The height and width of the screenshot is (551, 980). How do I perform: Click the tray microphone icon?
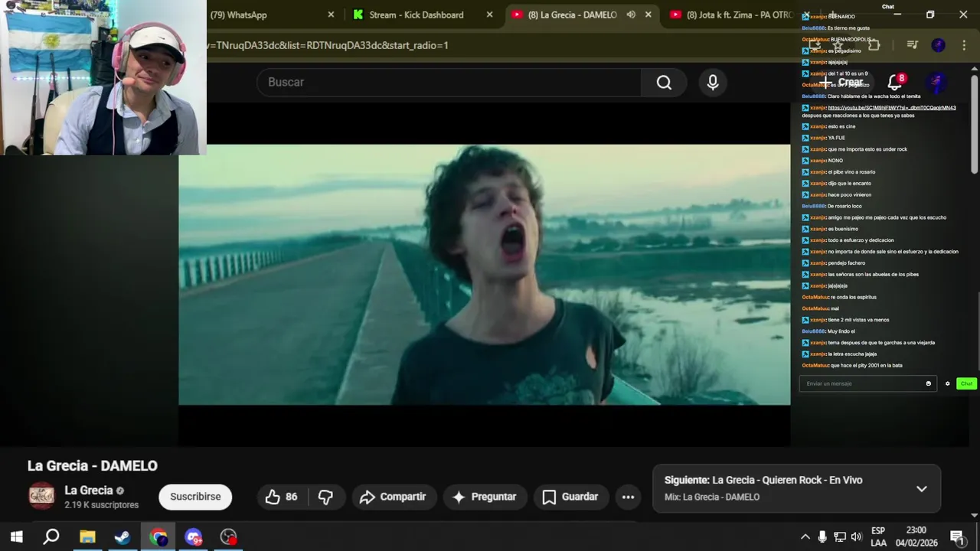pos(822,537)
